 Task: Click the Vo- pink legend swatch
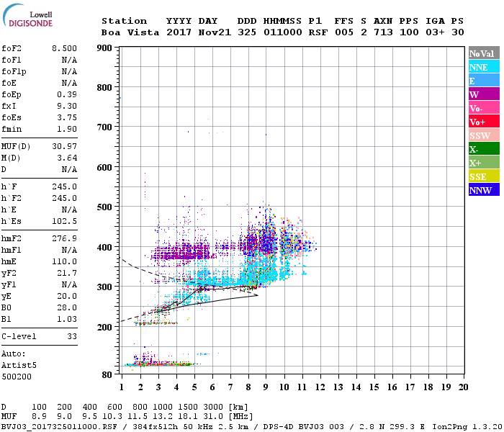[484, 108]
